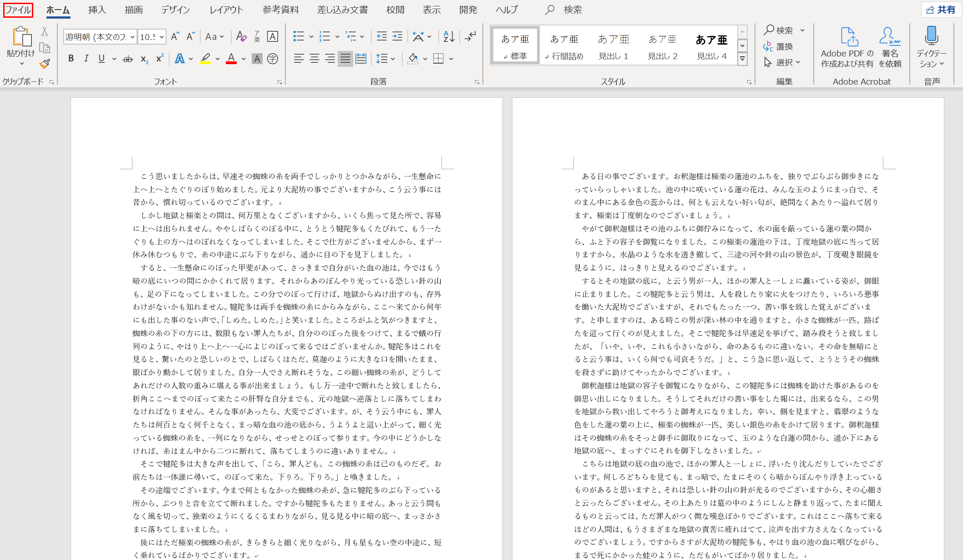Align text left

299,59
